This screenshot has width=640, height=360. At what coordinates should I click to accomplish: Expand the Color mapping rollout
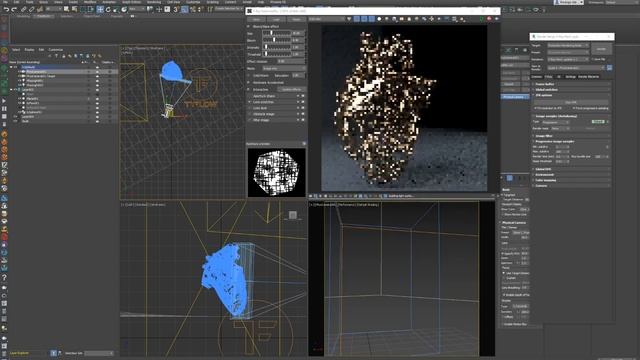pos(571,180)
